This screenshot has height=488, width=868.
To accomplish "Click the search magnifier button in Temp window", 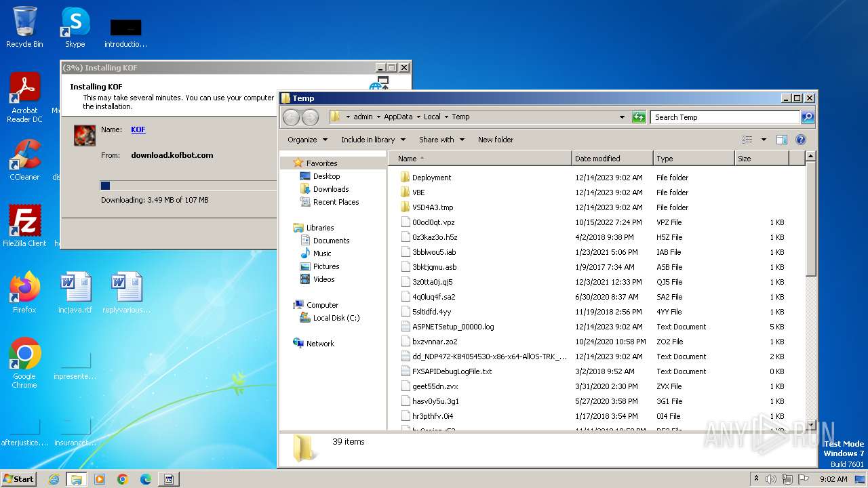I will [808, 117].
